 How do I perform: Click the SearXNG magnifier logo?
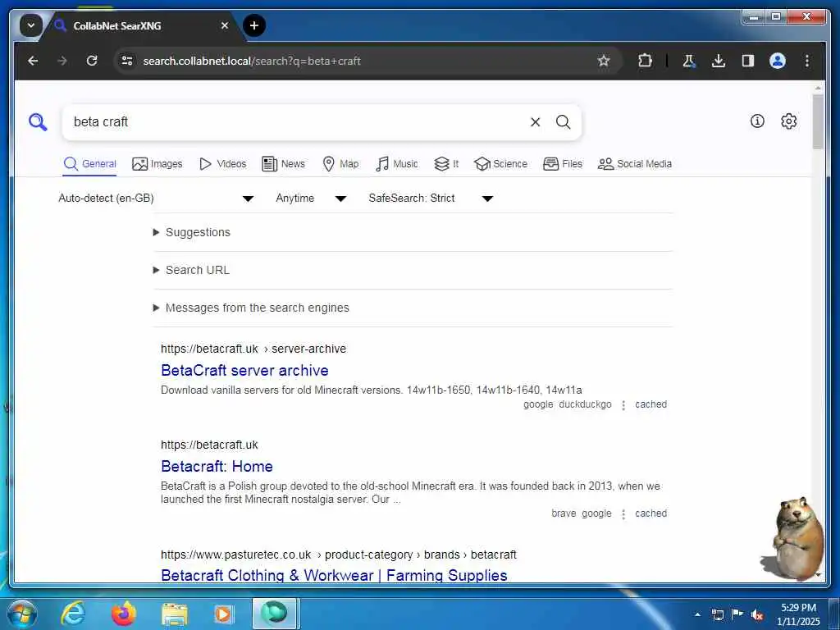coord(38,122)
